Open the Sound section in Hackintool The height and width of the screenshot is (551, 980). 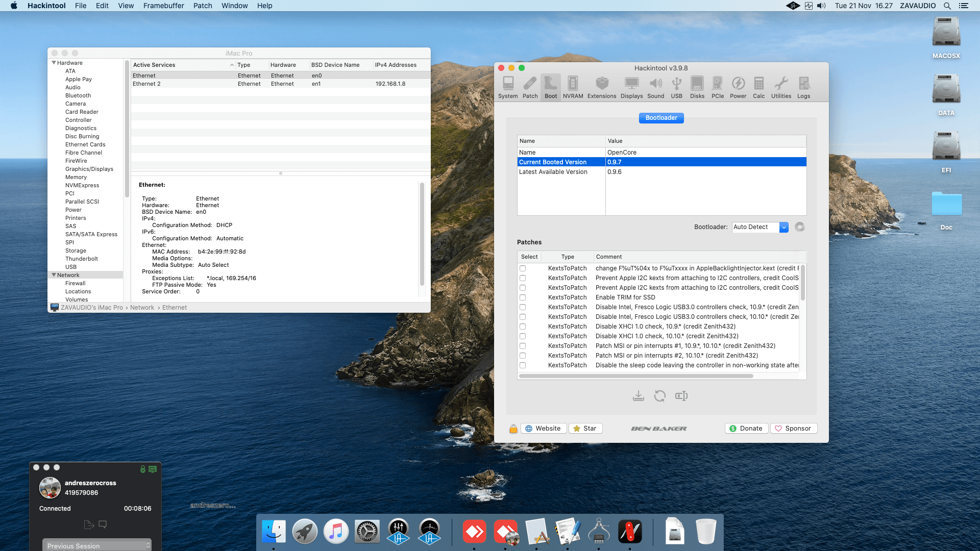tap(655, 87)
